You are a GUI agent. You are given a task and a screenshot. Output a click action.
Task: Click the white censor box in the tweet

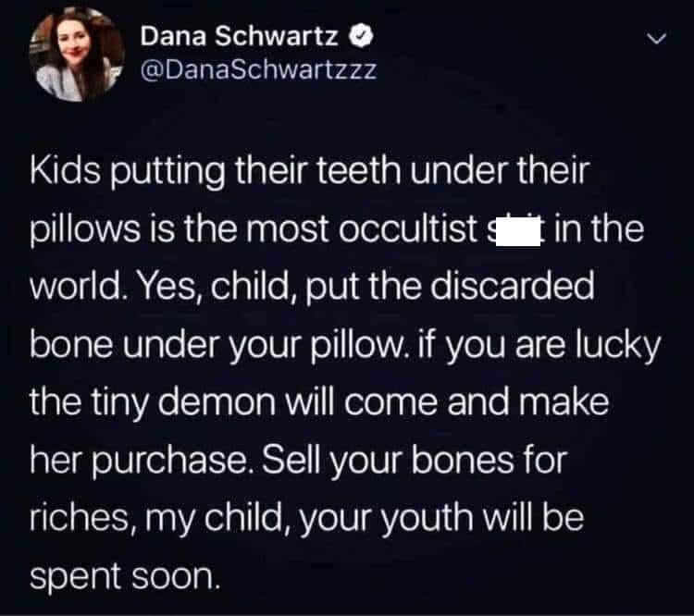[x=518, y=235]
